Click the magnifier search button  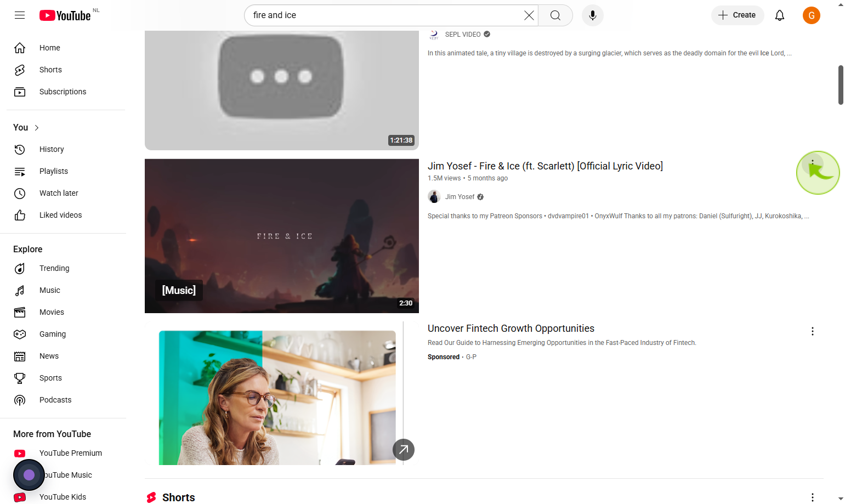(x=555, y=15)
